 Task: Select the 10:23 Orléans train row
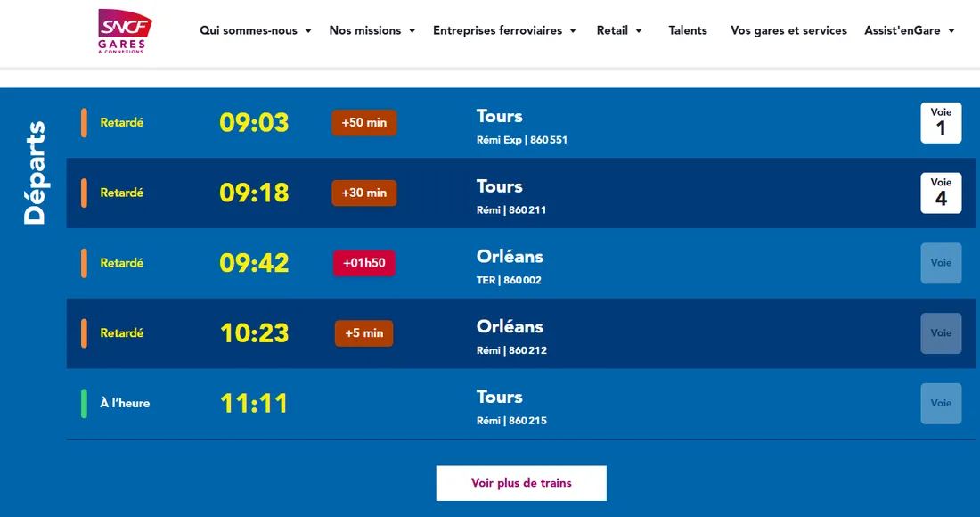point(521,333)
